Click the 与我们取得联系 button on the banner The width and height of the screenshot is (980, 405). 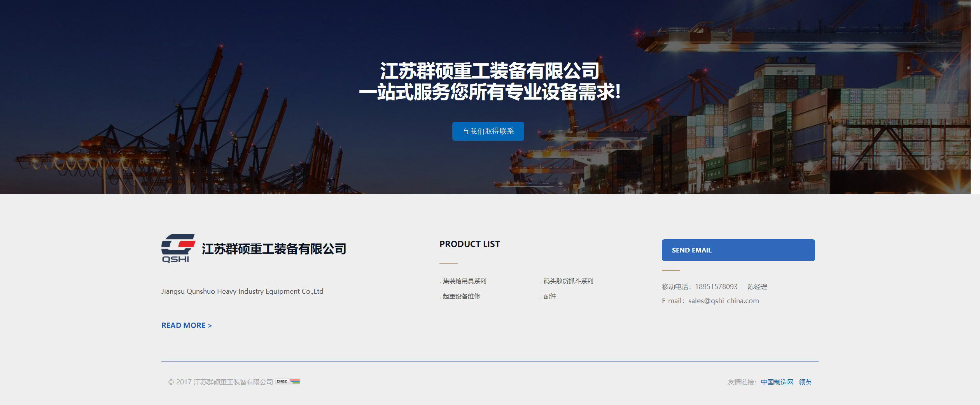488,131
